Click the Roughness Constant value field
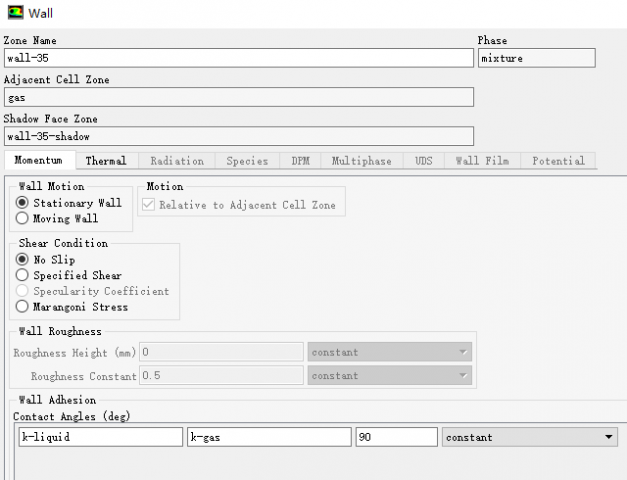Screen dimensions: 627x480 coord(221,376)
